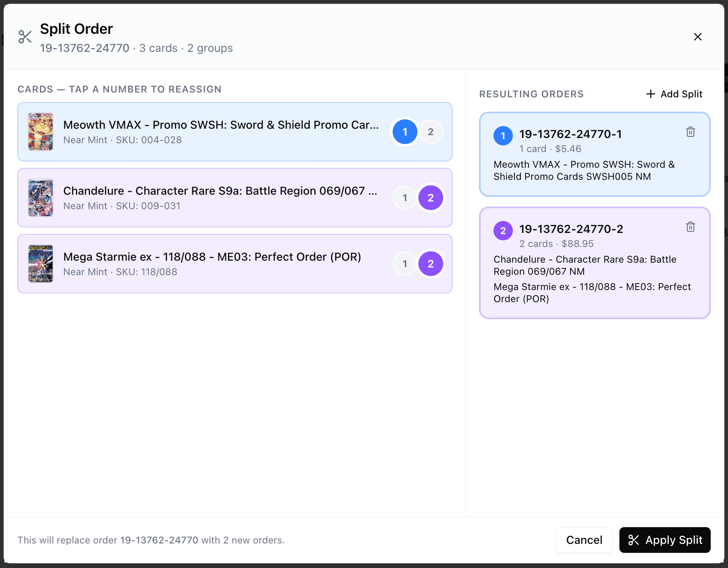Click the Chandelure card thumbnail
Image resolution: width=728 pixels, height=568 pixels.
[x=40, y=198]
